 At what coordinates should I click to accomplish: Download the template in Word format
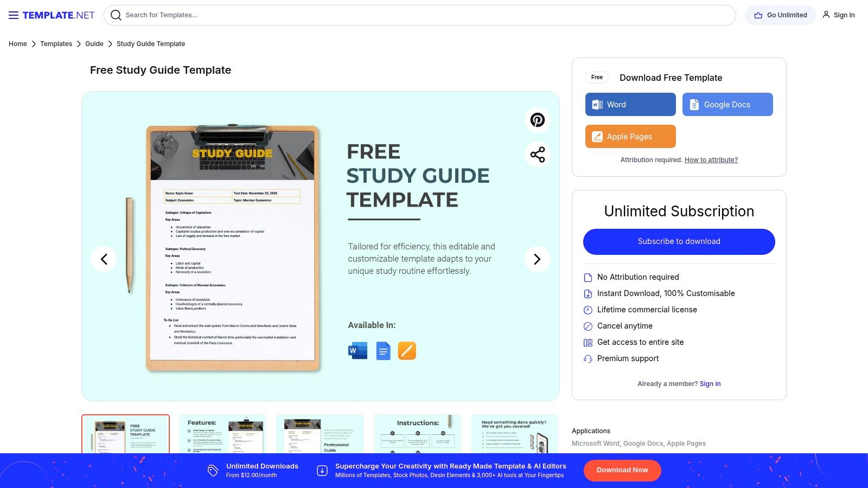tap(630, 104)
